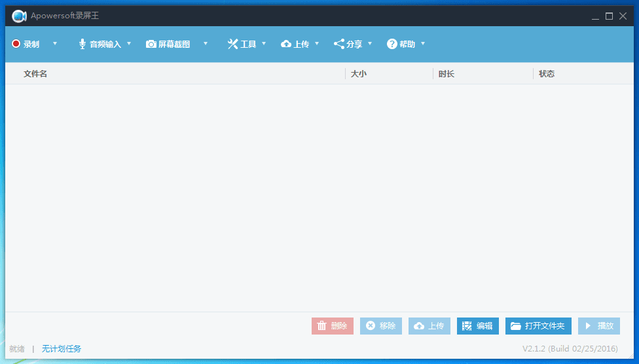Open the 工具 dropdown arrow

tap(264, 44)
